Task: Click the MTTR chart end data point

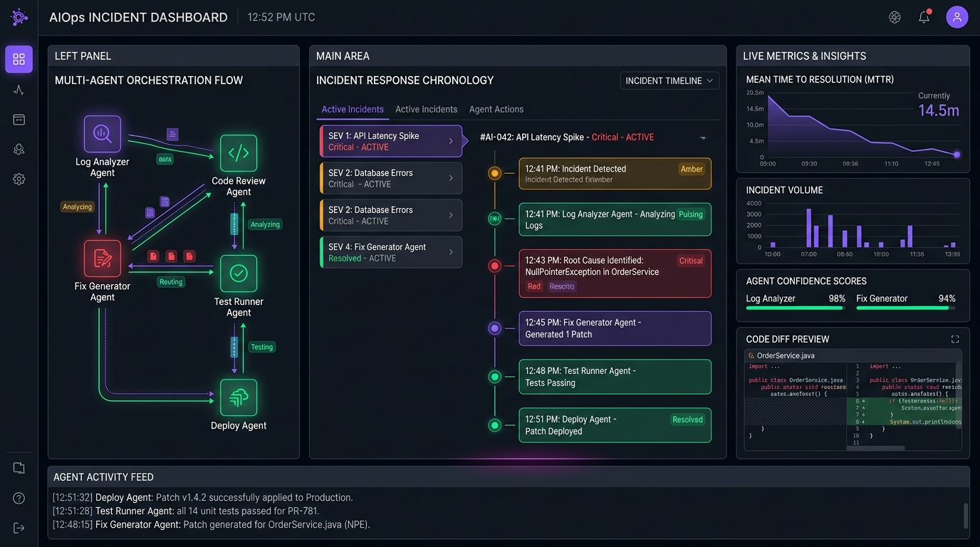Action: click(956, 155)
